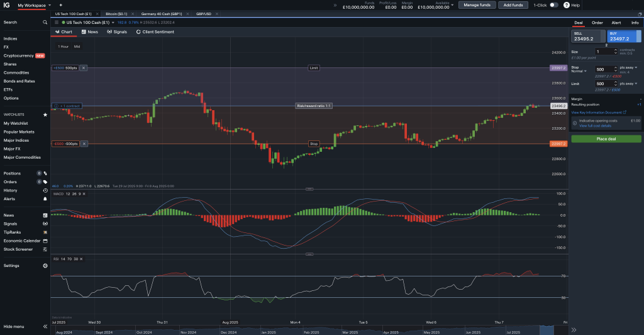This screenshot has width=644, height=335.
Task: Open the hamburger menu beside US Tech 100
Action: coord(56,22)
